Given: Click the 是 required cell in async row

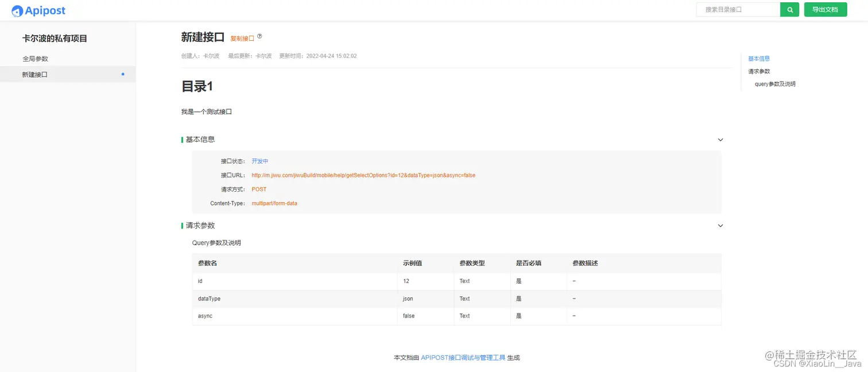Looking at the screenshot, I should coord(538,316).
